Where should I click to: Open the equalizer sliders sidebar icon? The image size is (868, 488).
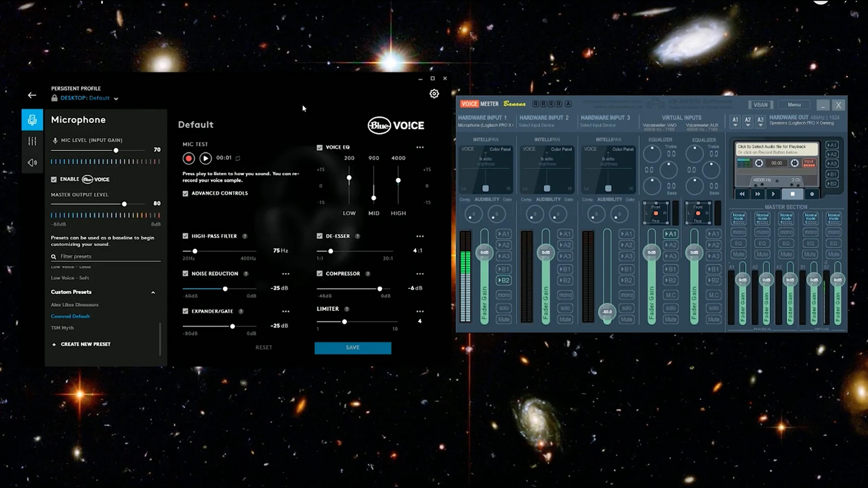point(32,141)
